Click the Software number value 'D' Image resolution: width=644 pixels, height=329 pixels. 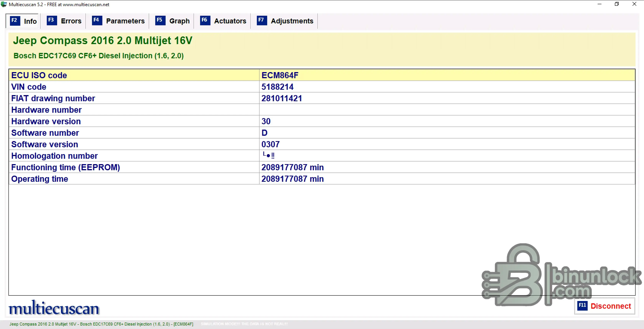click(x=264, y=133)
